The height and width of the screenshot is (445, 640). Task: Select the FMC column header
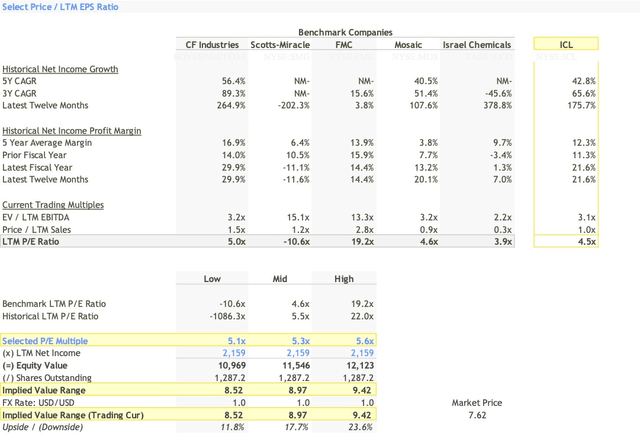coord(344,45)
